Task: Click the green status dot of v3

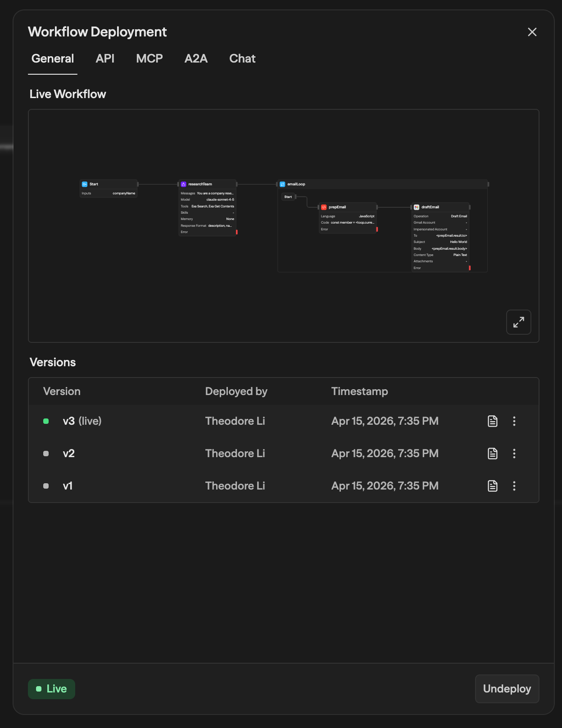Action: coord(46,421)
